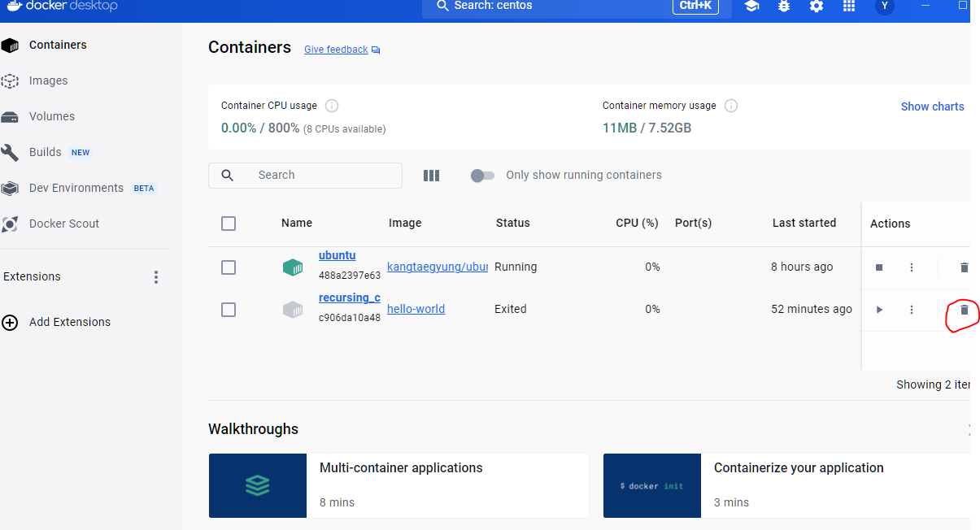Image resolution: width=980 pixels, height=530 pixels.
Task: Click the 52 minutes ago cell
Action: 812,309
